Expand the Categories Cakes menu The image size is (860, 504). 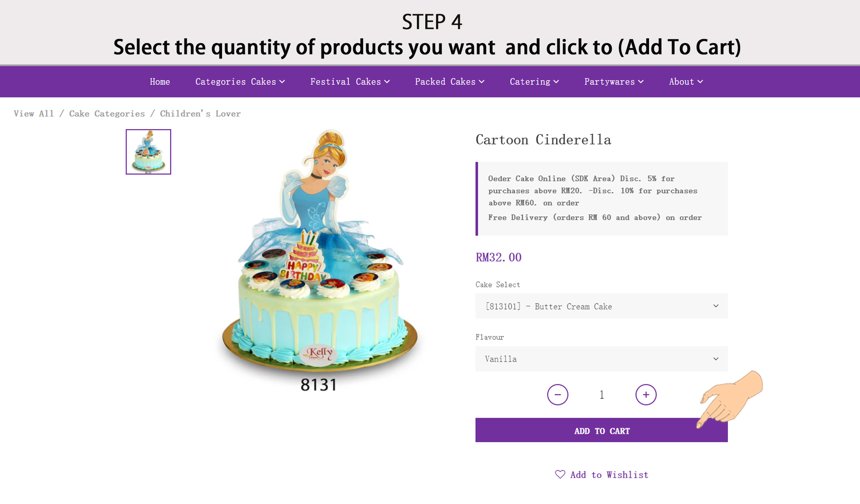tap(240, 82)
